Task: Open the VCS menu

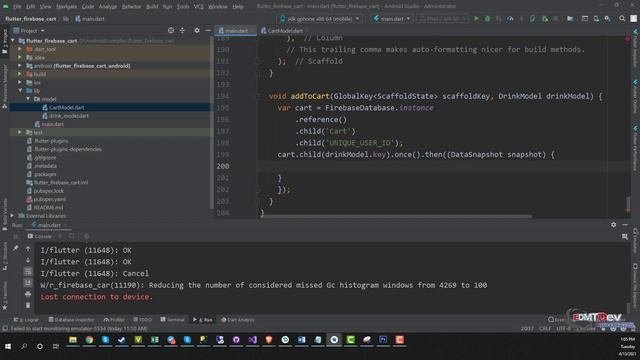Action: (x=198, y=7)
